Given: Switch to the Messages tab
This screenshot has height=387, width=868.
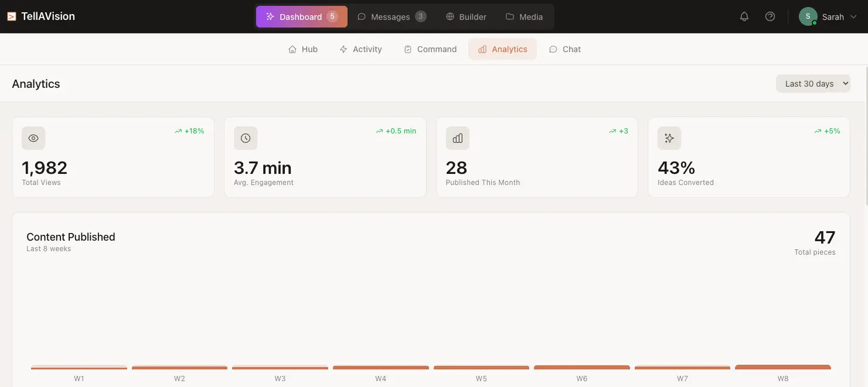Looking at the screenshot, I should click(x=392, y=17).
